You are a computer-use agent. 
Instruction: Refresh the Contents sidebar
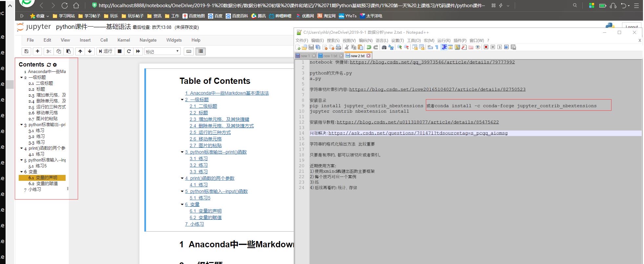point(49,65)
